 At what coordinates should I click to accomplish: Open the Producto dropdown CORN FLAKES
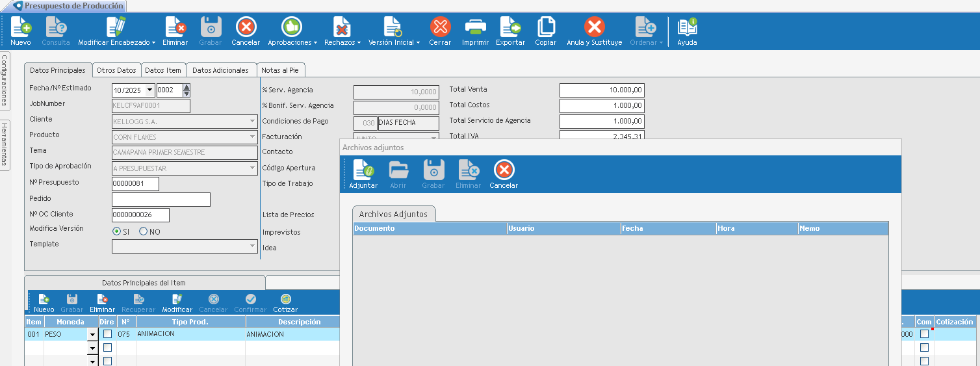point(253,137)
